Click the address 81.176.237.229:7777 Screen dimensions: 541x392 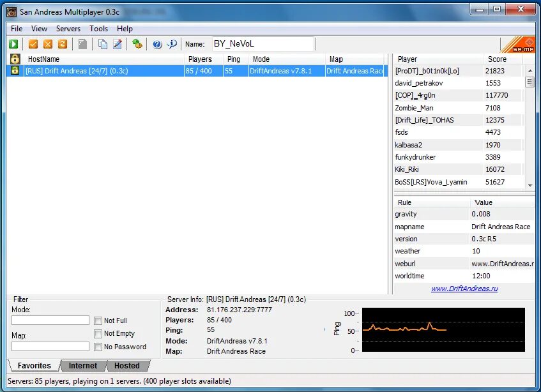(240, 310)
